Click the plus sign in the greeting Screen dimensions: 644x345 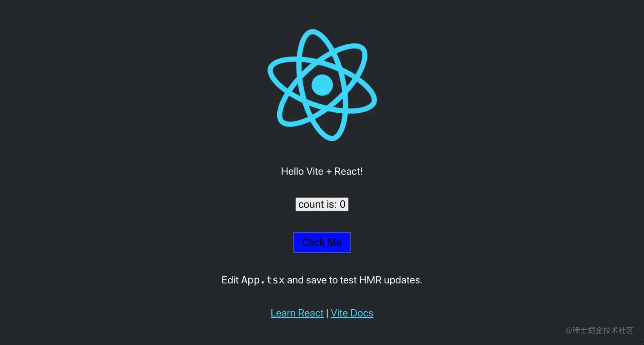[329, 172]
